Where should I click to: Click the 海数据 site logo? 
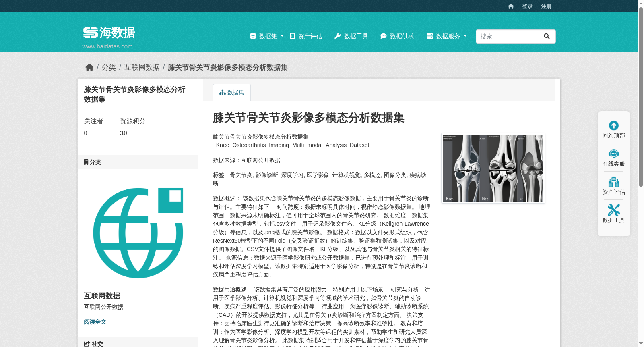coord(109,33)
